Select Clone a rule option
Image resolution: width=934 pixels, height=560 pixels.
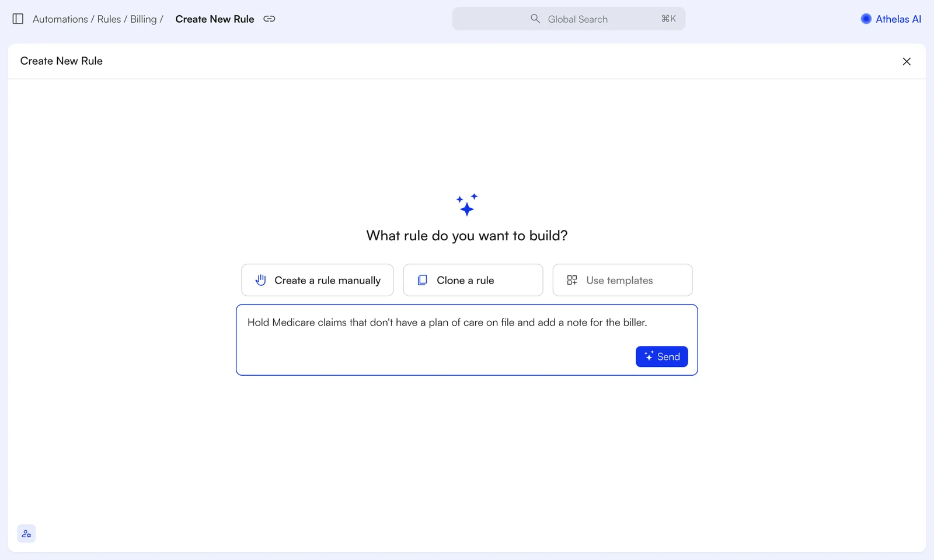pos(473,280)
